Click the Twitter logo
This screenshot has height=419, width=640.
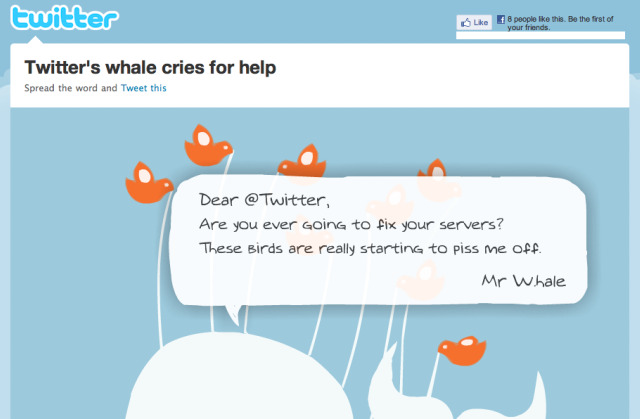click(x=64, y=18)
